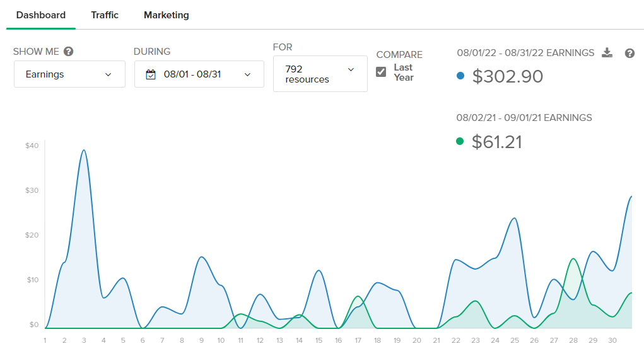Viewport: 644px width, 351px height.
Task: Click the 08/02/21 - 09/01/21 EARNINGS heading
Action: (524, 118)
